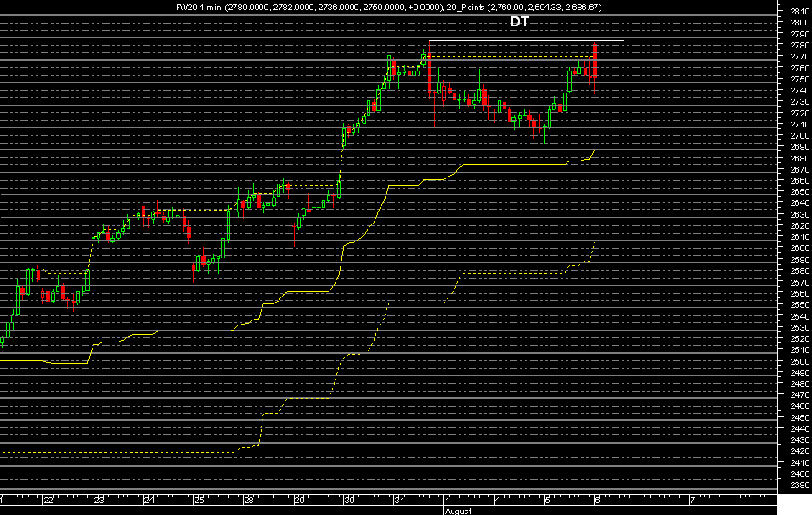Image resolution: width=812 pixels, height=515 pixels.
Task: Click date label 23 on the time axis
Action: pyautogui.click(x=99, y=500)
